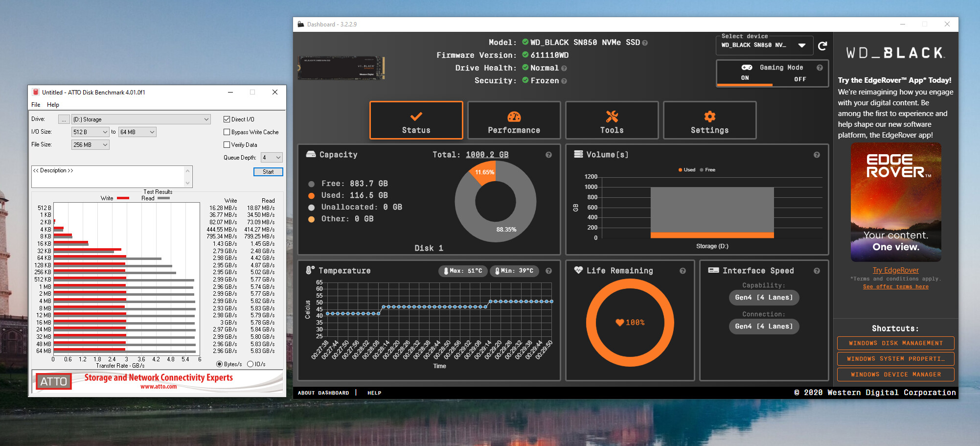This screenshot has width=980, height=446.
Task: Select the Bytes/s radio button
Action: pyautogui.click(x=219, y=364)
